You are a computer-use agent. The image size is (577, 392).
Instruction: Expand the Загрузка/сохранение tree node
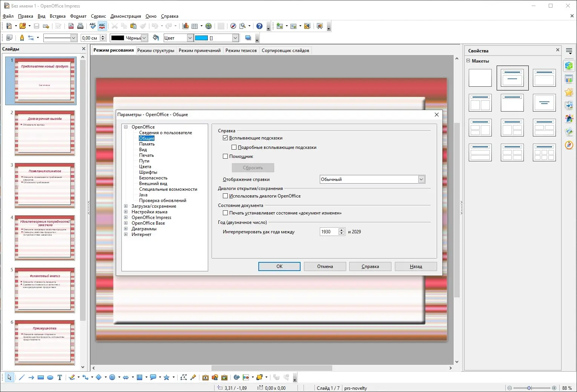point(126,206)
